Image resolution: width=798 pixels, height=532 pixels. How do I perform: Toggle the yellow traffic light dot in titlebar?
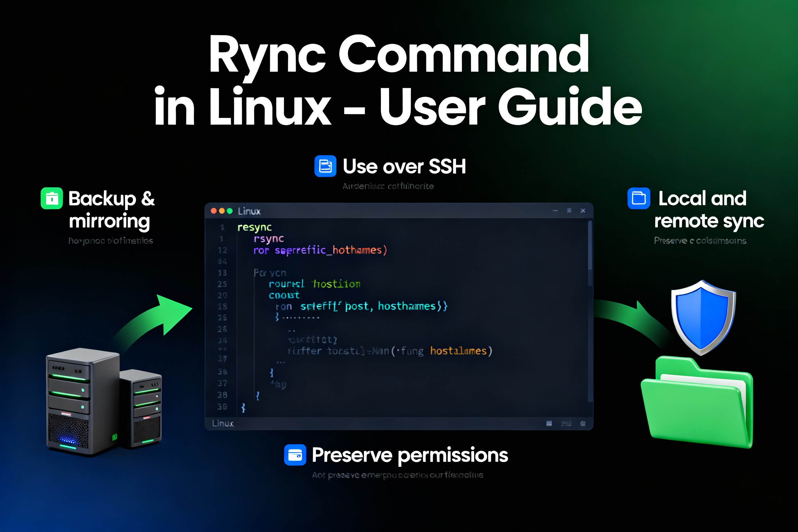(222, 211)
